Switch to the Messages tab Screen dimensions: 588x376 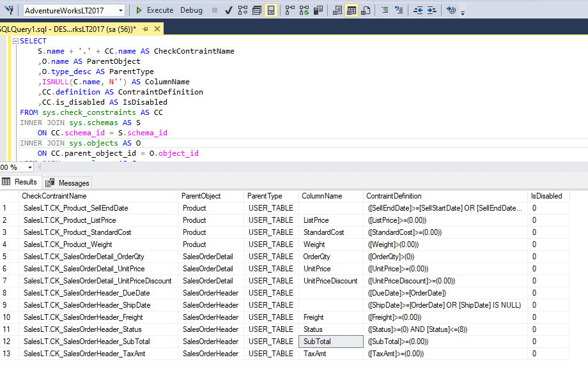coord(66,183)
